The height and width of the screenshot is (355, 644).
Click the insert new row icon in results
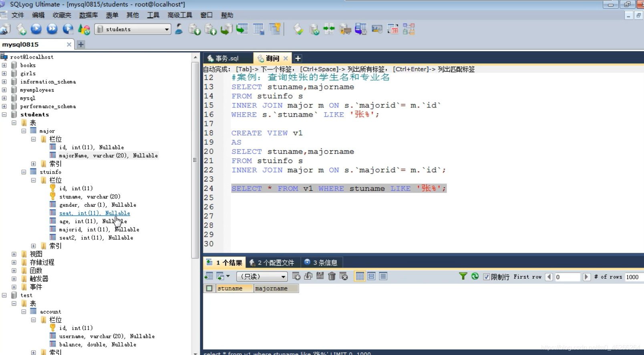click(296, 276)
